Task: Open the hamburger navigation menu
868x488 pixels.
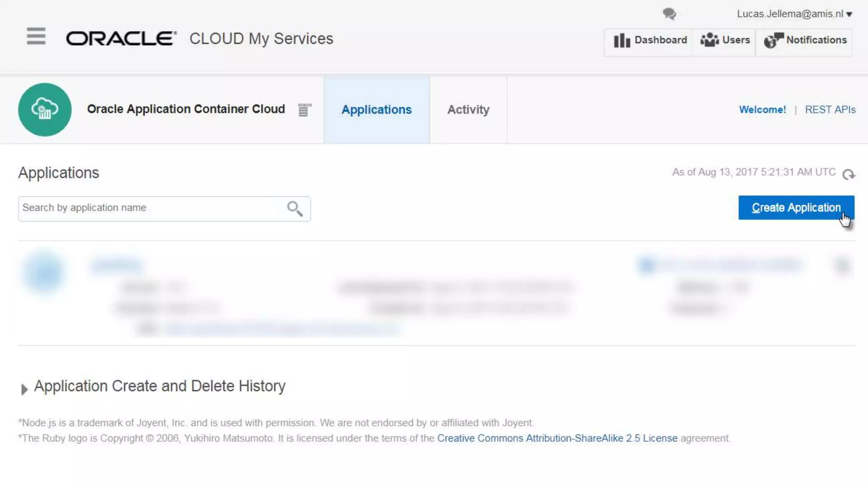Action: point(36,36)
